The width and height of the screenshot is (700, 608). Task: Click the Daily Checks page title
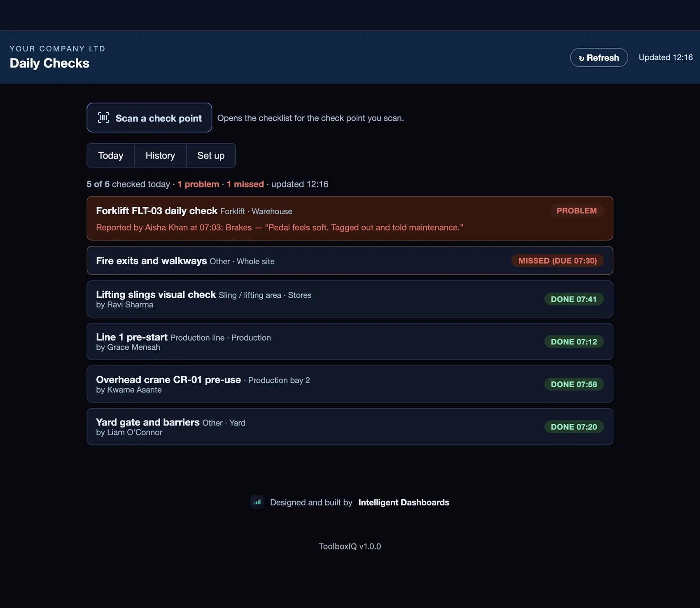49,63
